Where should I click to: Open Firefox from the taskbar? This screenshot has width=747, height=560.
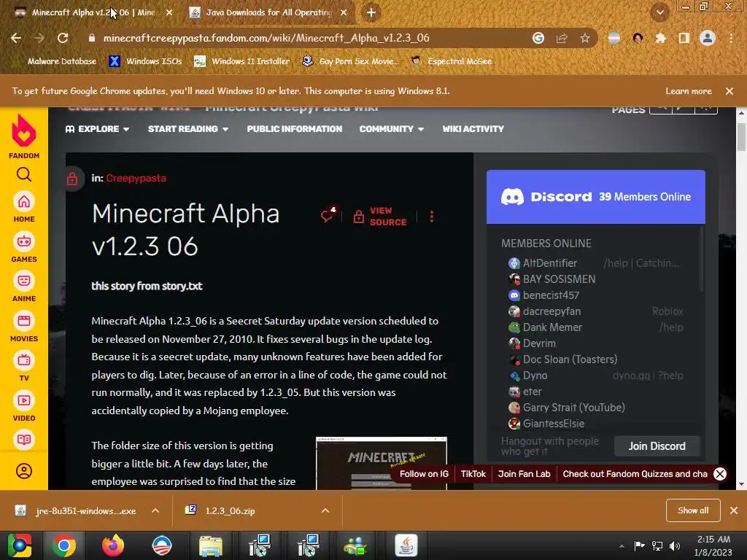pyautogui.click(x=113, y=545)
